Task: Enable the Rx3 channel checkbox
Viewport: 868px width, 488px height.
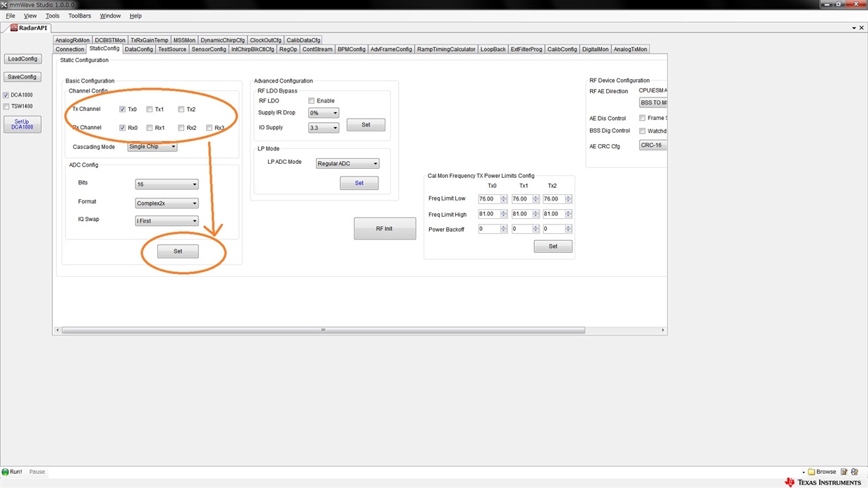Action: tap(210, 128)
